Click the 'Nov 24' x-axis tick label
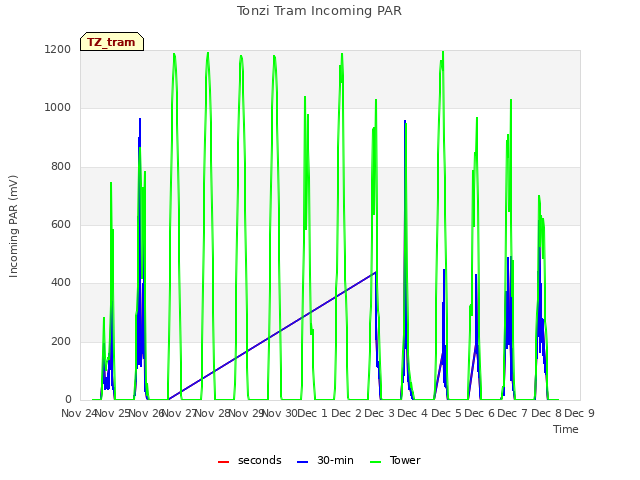The image size is (640, 480). 78,413
